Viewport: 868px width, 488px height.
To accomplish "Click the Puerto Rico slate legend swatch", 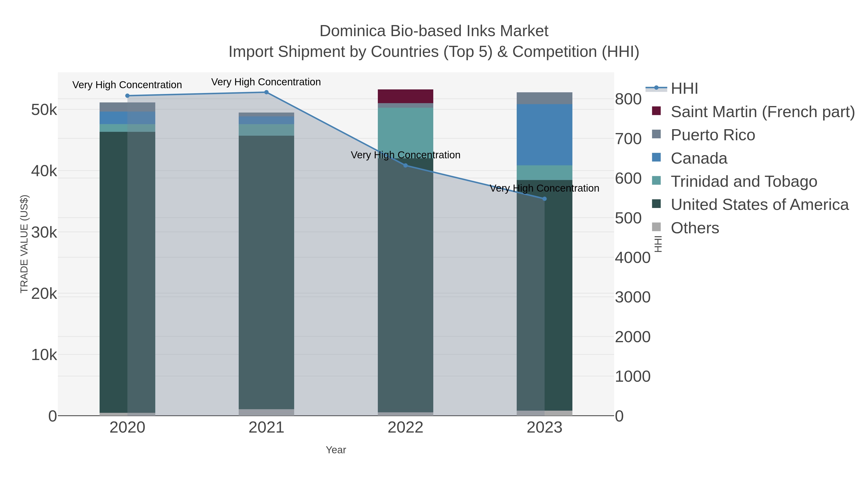I will (x=656, y=134).
